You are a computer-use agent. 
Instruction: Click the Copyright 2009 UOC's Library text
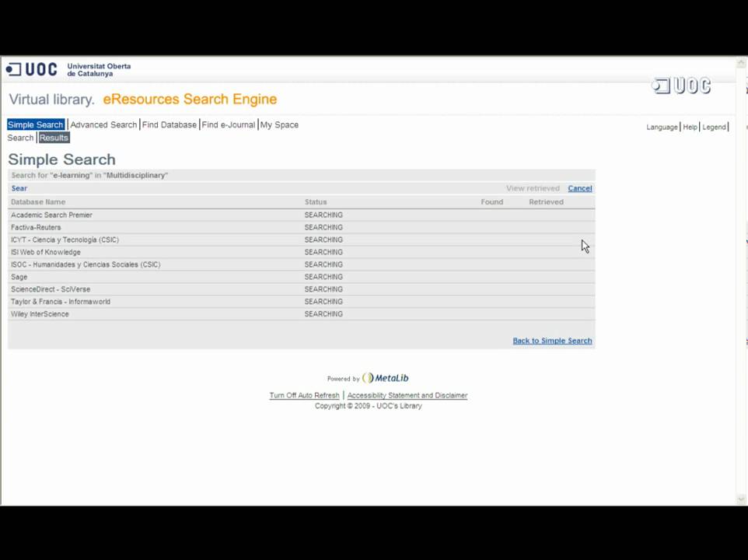coord(369,406)
